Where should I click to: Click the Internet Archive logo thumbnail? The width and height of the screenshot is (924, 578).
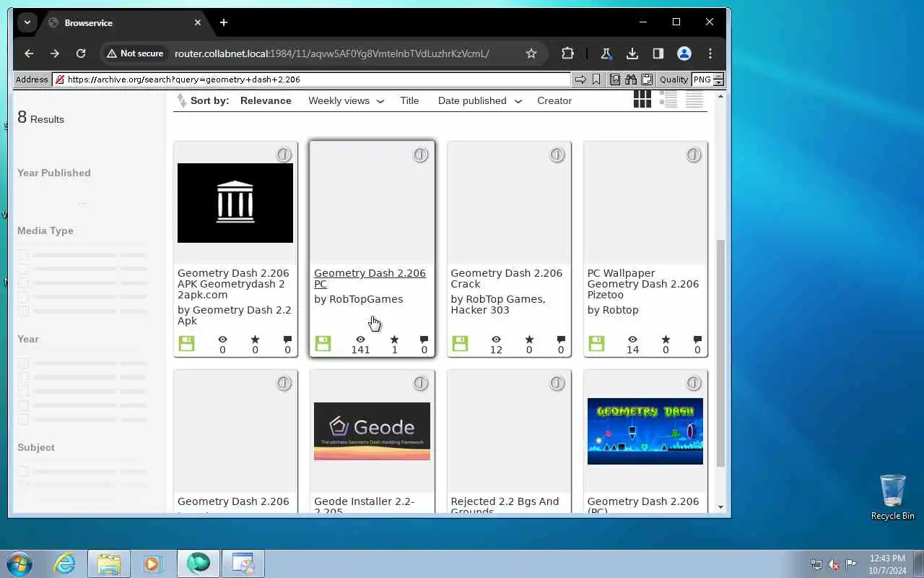pos(235,203)
